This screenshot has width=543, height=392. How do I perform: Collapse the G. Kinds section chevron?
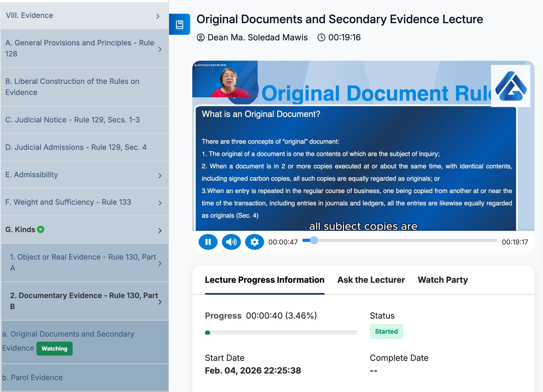[160, 231]
